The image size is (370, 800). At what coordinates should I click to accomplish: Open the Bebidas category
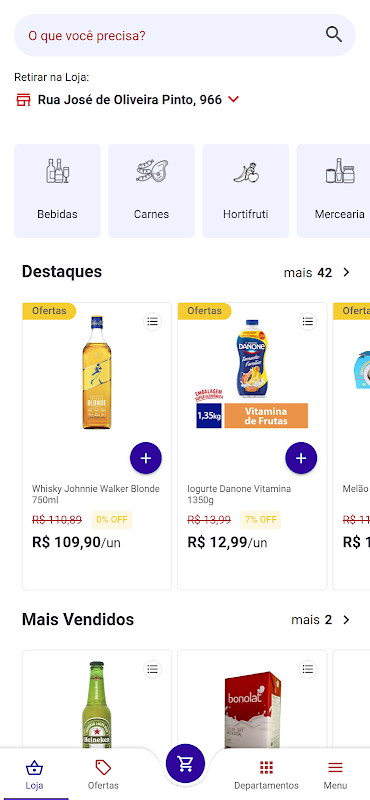pyautogui.click(x=57, y=191)
